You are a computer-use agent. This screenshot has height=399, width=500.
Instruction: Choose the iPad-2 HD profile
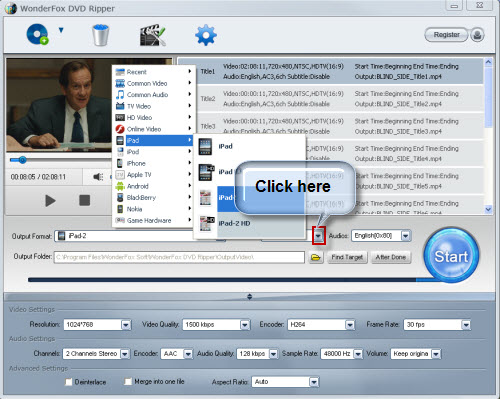pyautogui.click(x=250, y=223)
